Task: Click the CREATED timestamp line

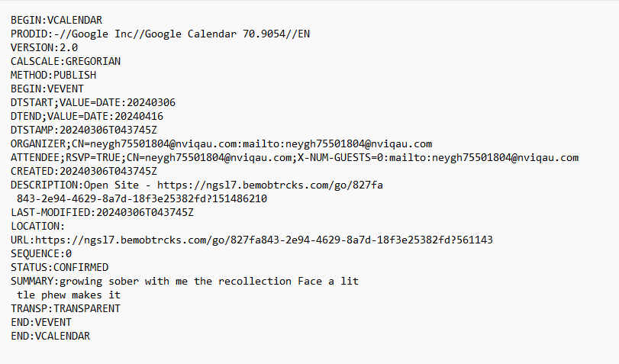Action: tap(83, 171)
